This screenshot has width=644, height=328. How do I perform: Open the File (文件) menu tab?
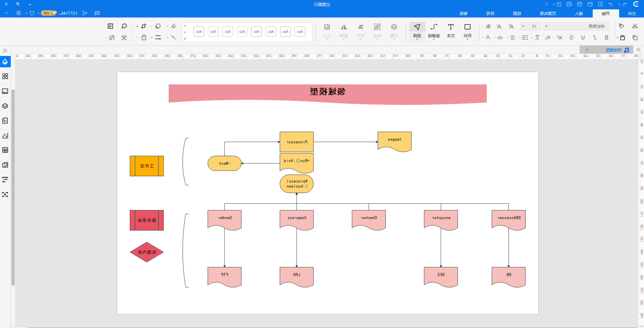tap(632, 13)
